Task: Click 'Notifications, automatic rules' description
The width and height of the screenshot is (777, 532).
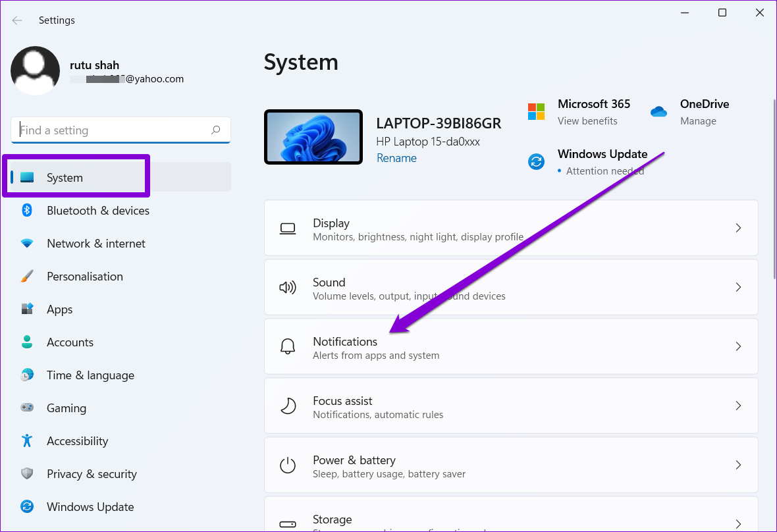Action: [x=378, y=415]
